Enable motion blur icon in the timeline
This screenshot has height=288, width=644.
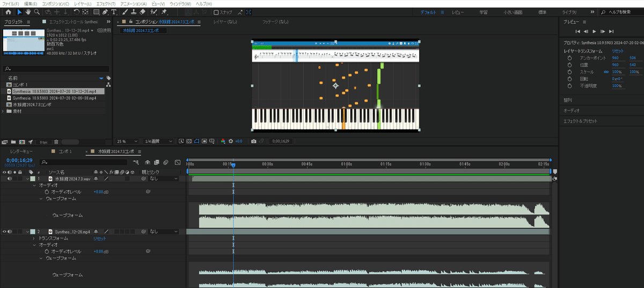point(165,162)
